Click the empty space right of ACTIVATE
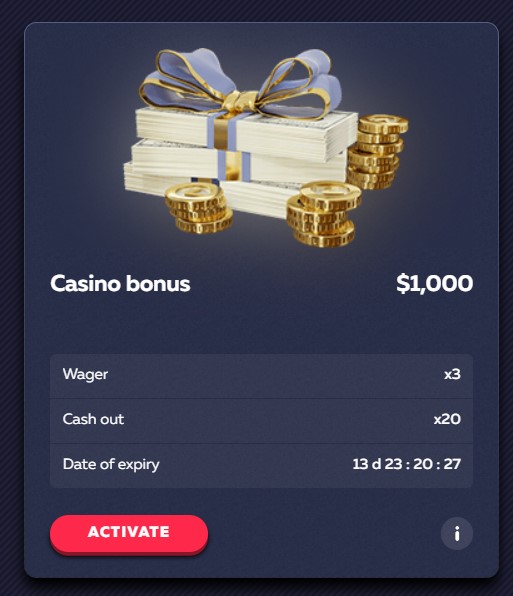Viewport: 513px width, 596px height. (x=324, y=533)
